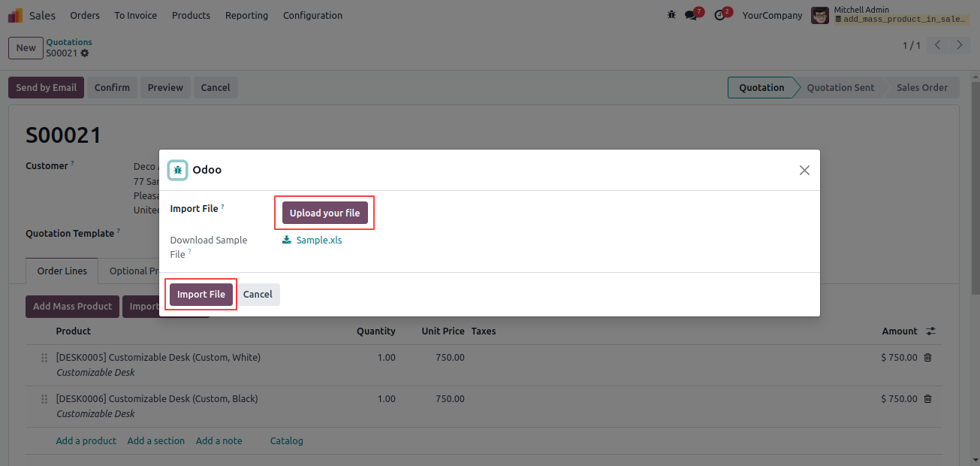Click the Preview button

165,87
